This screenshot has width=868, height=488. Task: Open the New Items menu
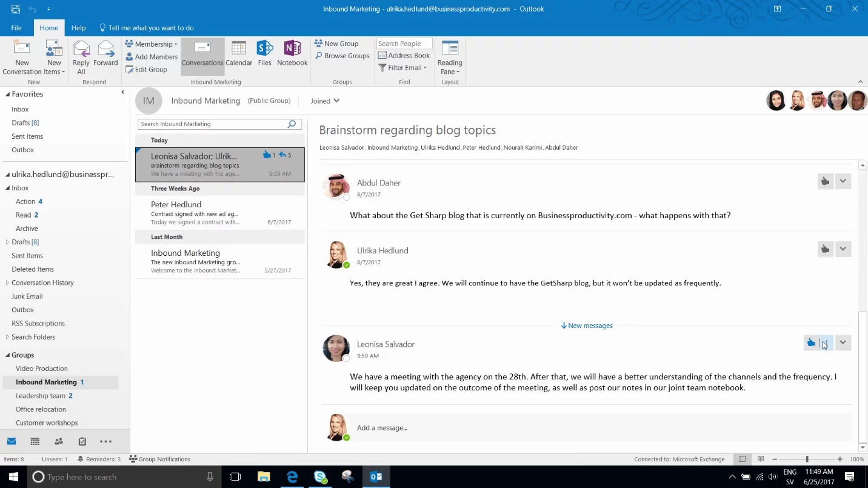[54, 58]
